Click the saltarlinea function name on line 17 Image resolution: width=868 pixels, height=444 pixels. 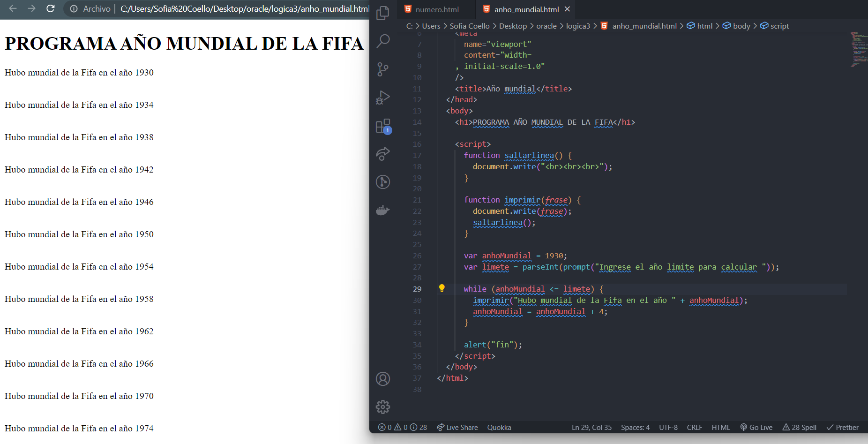pyautogui.click(x=529, y=155)
